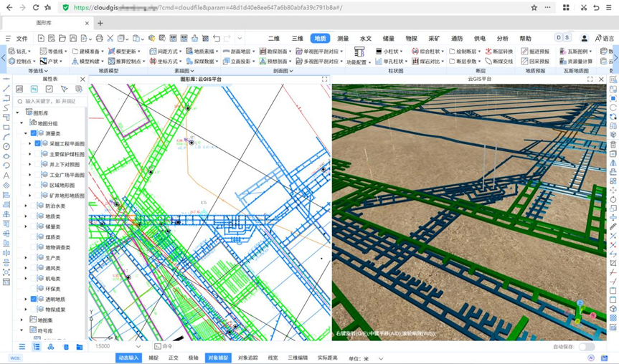Uncheck the 采掘工程平面图 layer checkbox
Viewport: 619px width, 364px height.
click(38, 143)
